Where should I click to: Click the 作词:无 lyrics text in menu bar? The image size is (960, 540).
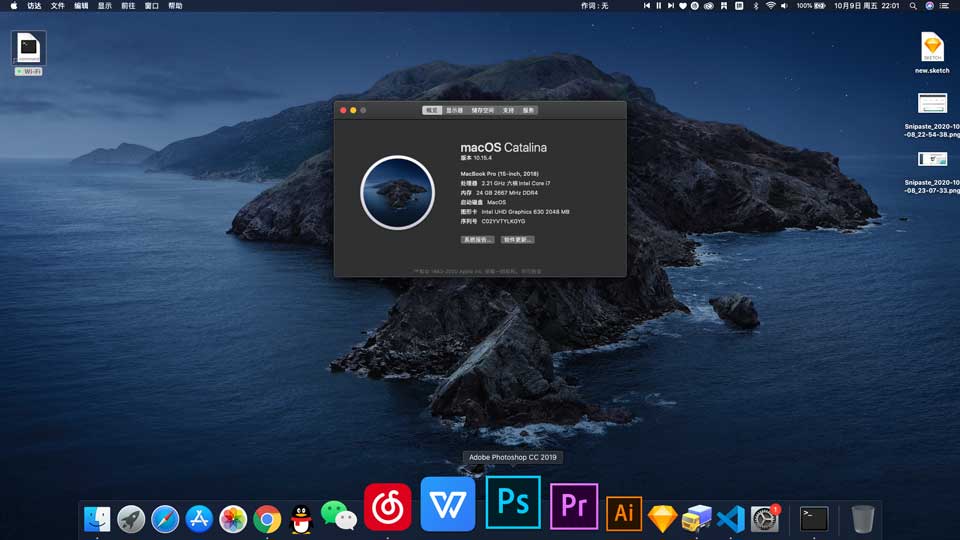(594, 6)
